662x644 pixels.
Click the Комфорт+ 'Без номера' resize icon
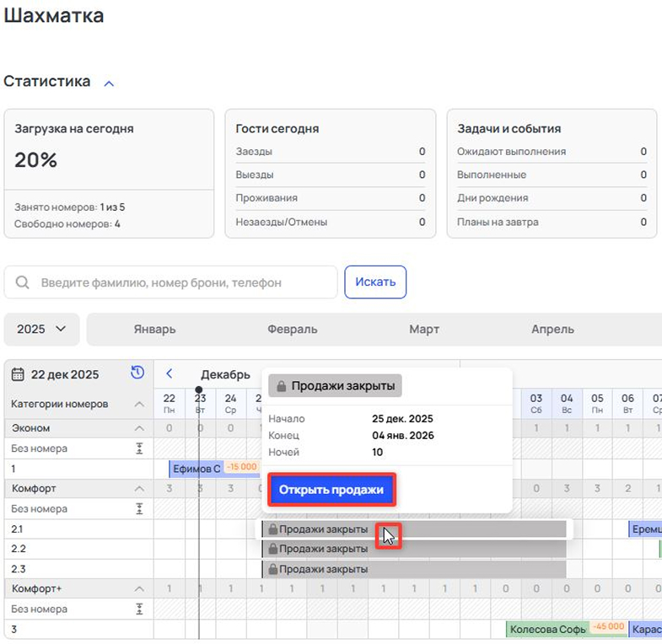(x=139, y=609)
